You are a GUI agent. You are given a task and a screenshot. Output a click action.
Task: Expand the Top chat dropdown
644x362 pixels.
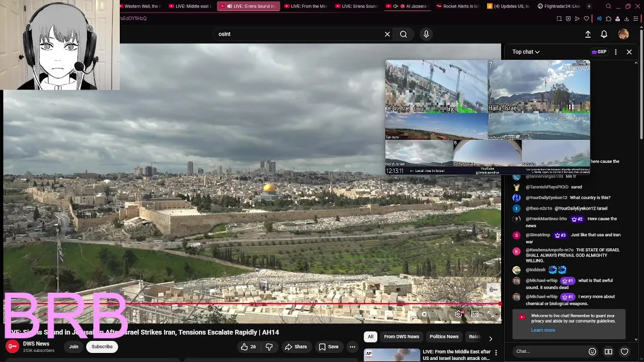(x=526, y=52)
